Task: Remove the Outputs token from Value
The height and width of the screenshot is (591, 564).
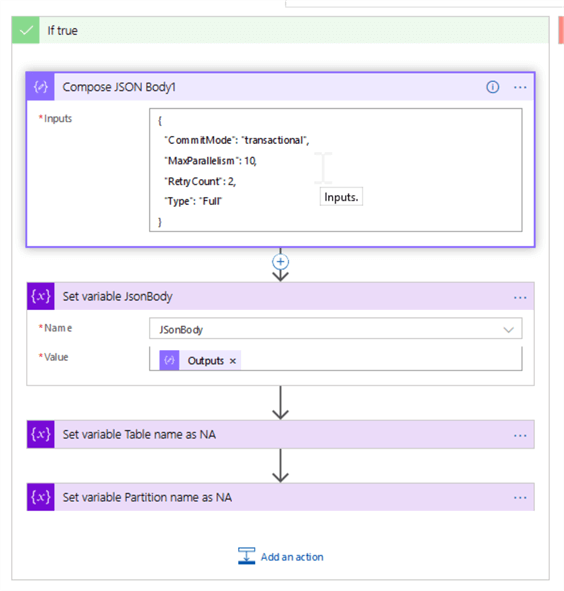Action: pyautogui.click(x=233, y=361)
